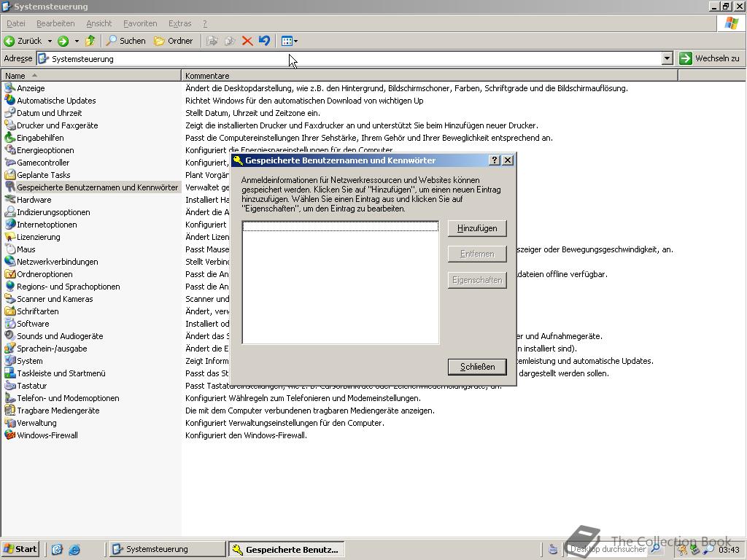This screenshot has height=560, width=747.
Task: Click the green forward arrow icon
Action: click(63, 42)
